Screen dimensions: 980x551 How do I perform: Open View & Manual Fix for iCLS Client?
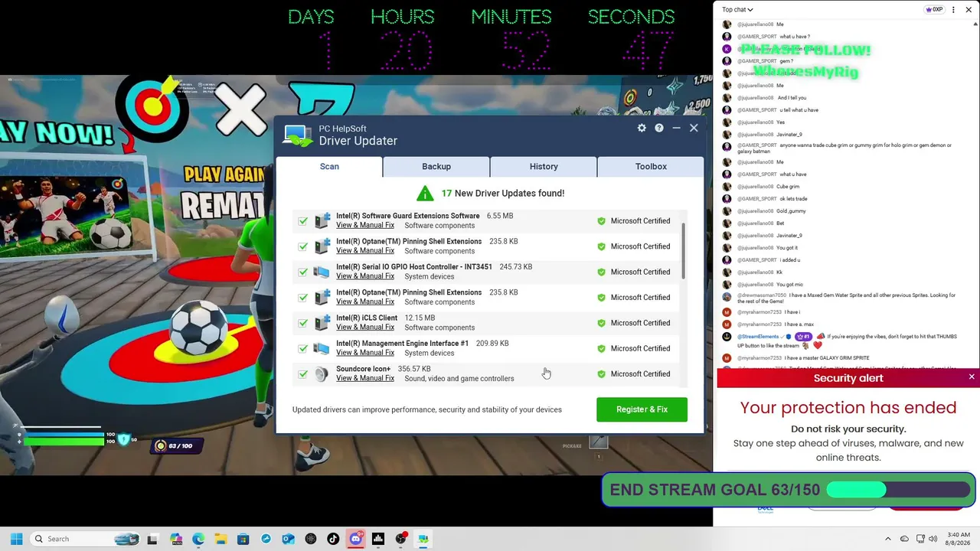pos(365,328)
